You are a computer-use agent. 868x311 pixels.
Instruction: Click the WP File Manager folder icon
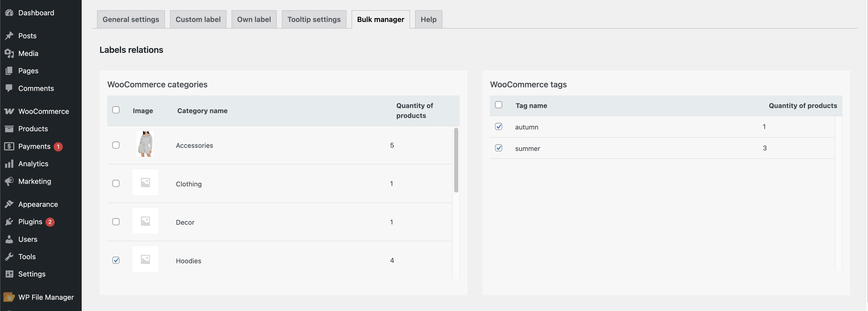[x=9, y=297]
